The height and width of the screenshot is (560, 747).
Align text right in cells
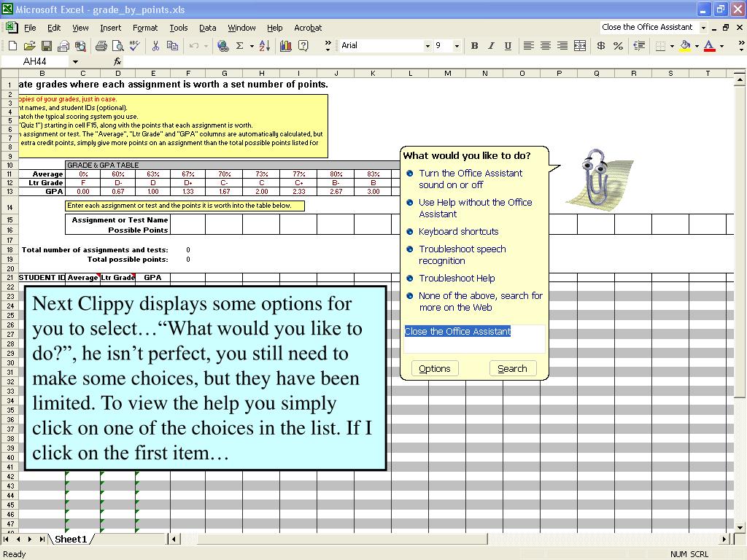pyautogui.click(x=562, y=46)
